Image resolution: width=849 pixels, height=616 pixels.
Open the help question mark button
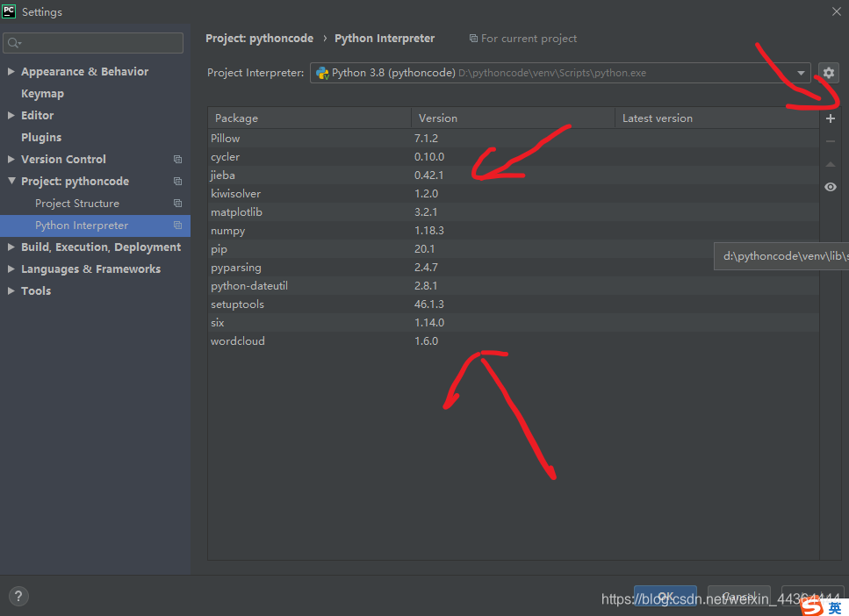point(18,596)
